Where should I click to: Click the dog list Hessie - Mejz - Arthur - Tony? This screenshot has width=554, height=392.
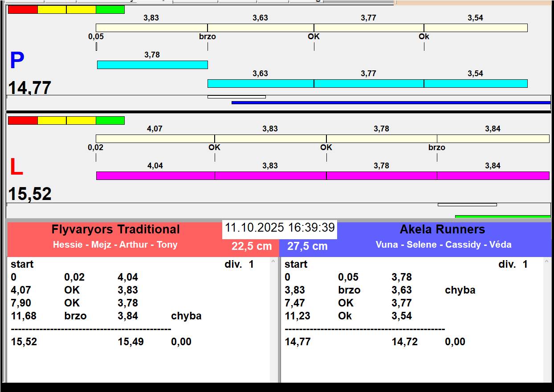coord(115,245)
